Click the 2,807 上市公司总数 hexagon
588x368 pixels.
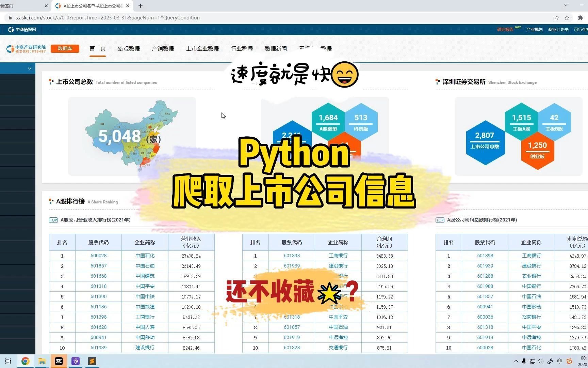485,143
